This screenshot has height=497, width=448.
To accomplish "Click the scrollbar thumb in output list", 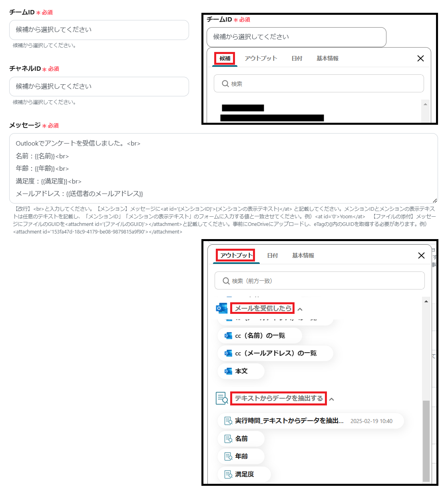I will coord(426,441).
